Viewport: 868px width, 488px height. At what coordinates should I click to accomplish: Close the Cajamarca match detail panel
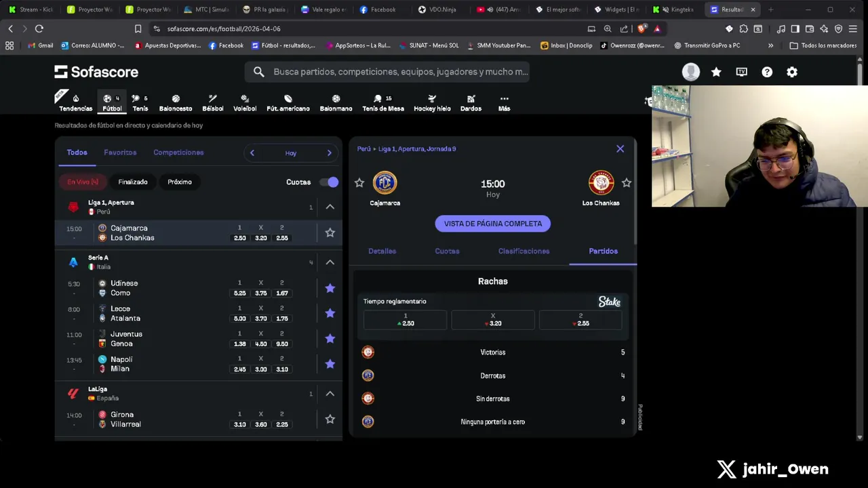620,148
